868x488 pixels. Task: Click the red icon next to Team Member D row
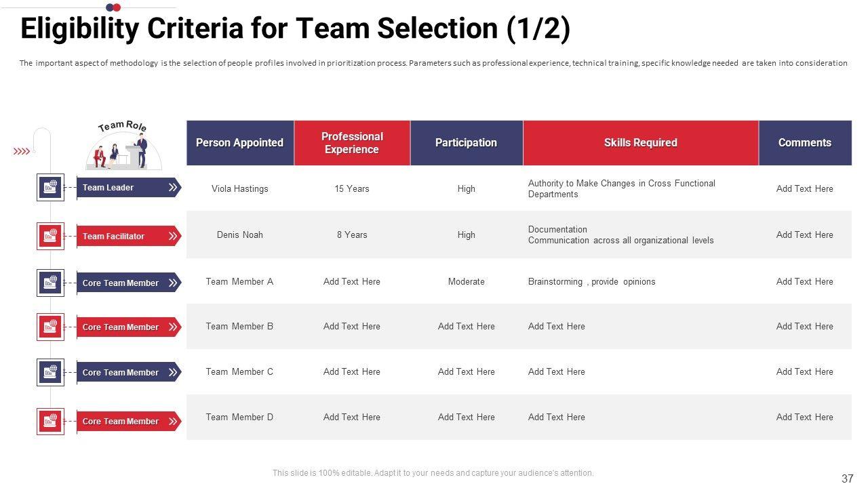[x=50, y=421]
